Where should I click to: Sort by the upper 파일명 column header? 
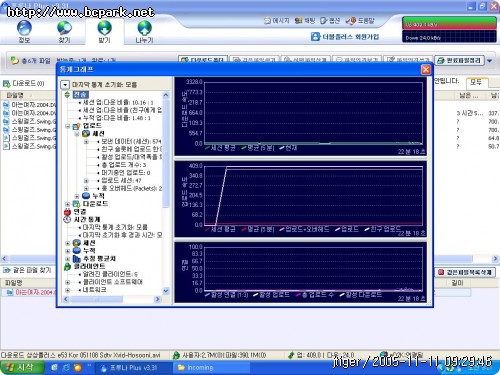click(x=28, y=95)
